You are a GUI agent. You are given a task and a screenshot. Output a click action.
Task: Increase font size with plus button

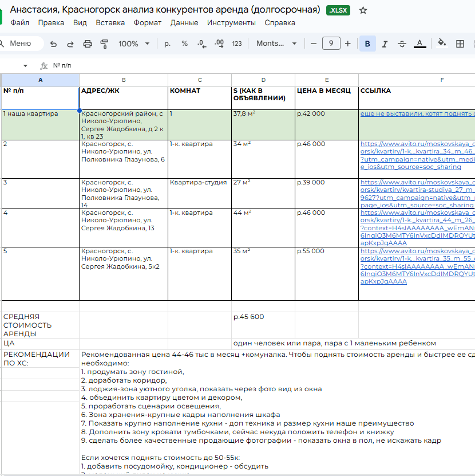point(347,44)
